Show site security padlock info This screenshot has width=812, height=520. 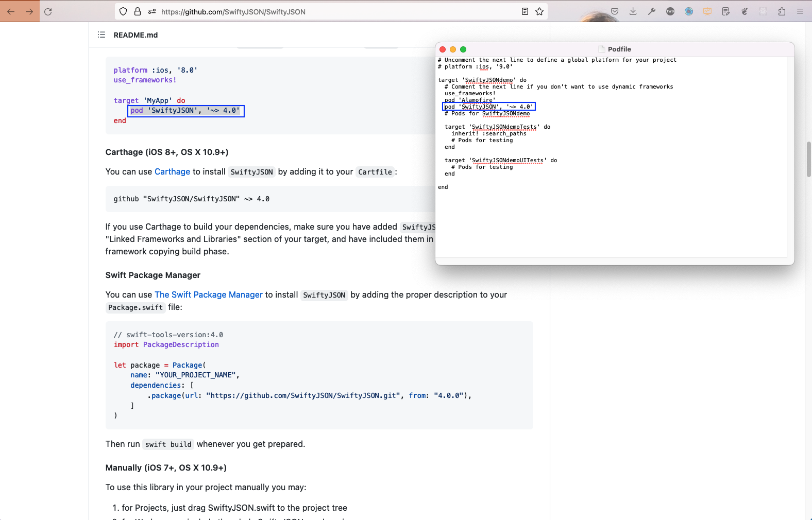tap(138, 11)
